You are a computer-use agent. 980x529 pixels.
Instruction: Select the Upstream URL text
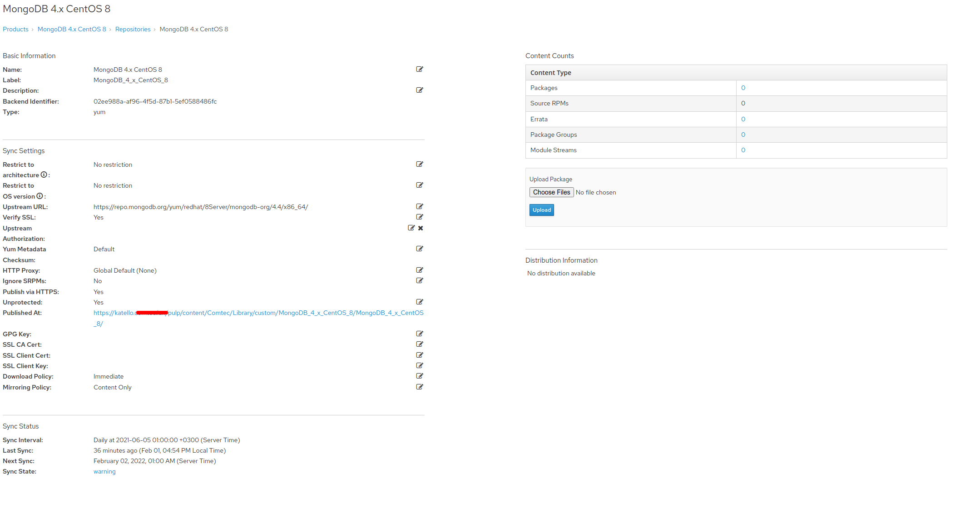tap(201, 207)
